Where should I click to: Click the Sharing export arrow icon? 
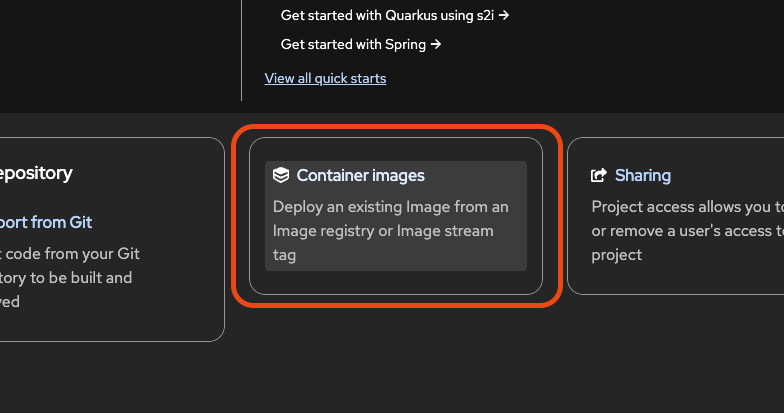[x=599, y=176]
